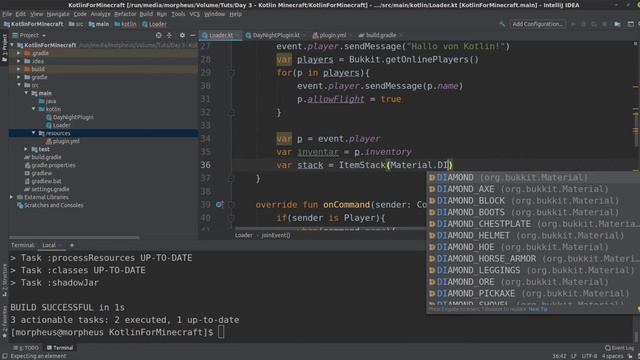Select plugin.yml in project tree
640x360 pixels.
63,141
